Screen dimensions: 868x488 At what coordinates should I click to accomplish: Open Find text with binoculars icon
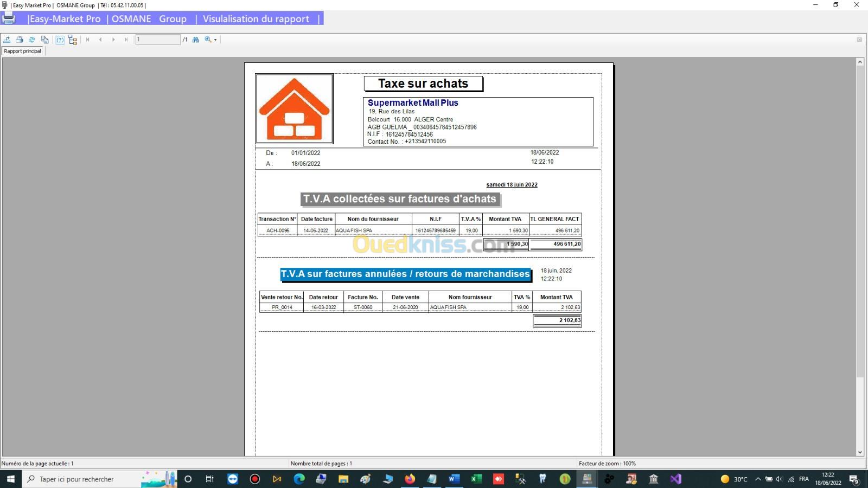196,40
